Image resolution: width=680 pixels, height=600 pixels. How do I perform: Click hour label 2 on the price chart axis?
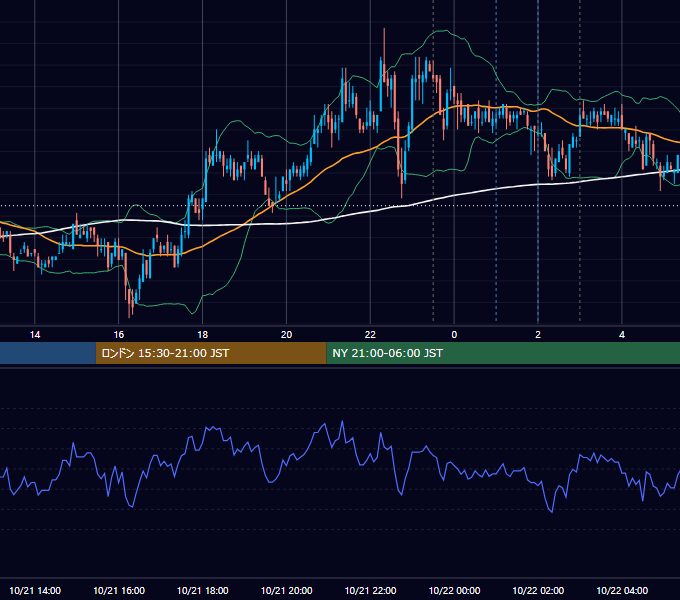click(x=538, y=335)
